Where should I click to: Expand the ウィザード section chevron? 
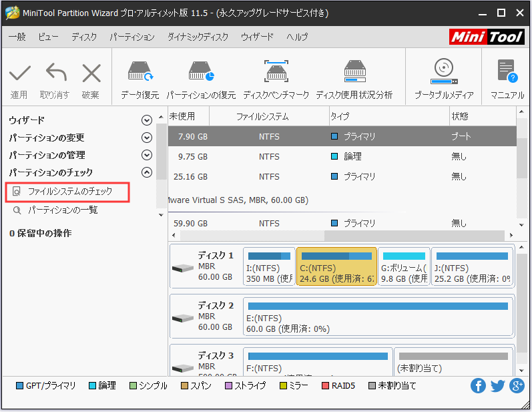(147, 120)
